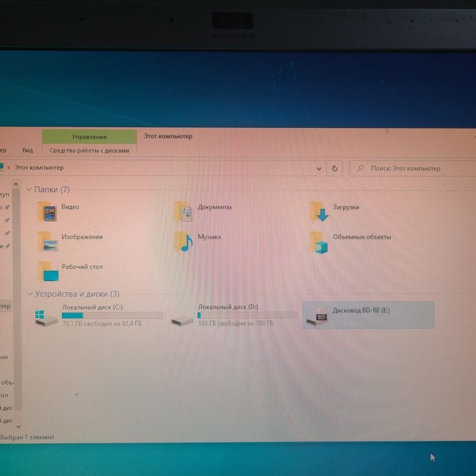Image resolution: width=476 pixels, height=476 pixels.
Task: Click the Рабочий стол folder label
Action: point(82,267)
